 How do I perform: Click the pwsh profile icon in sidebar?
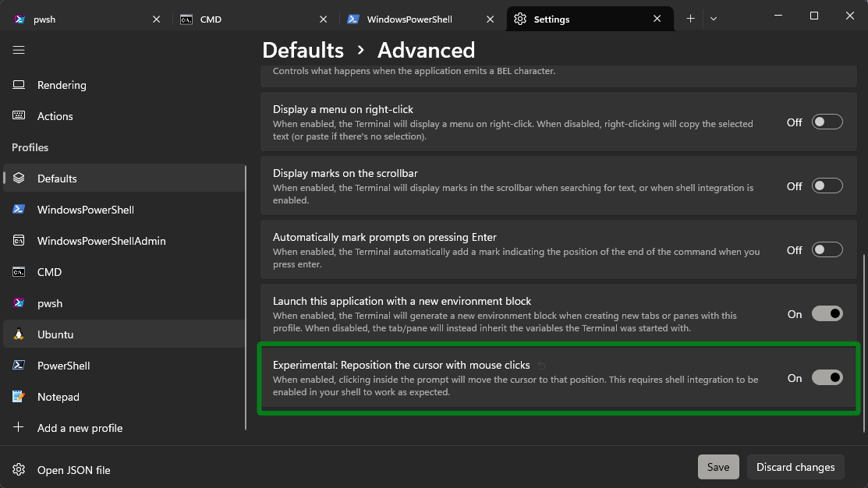pos(19,303)
